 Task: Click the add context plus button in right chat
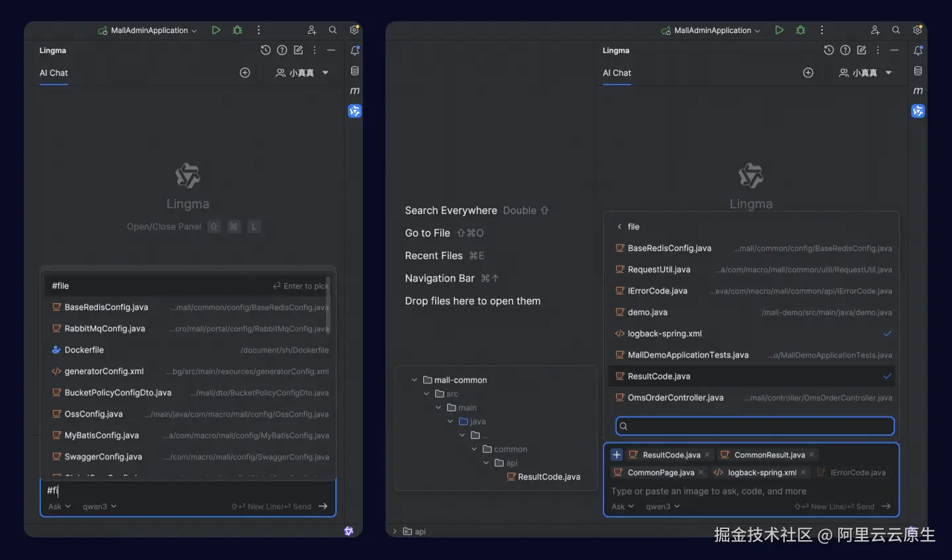pos(617,455)
